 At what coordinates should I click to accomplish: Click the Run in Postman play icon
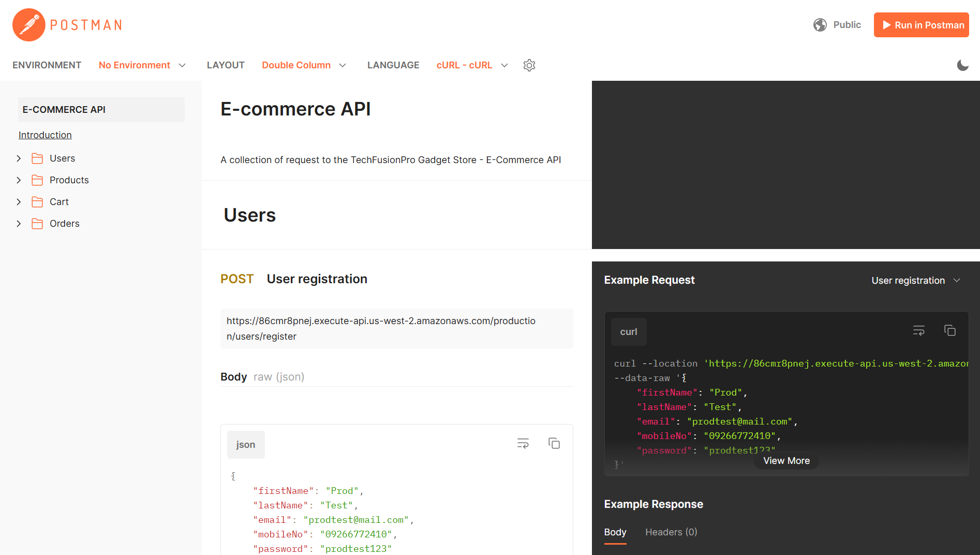click(x=886, y=25)
